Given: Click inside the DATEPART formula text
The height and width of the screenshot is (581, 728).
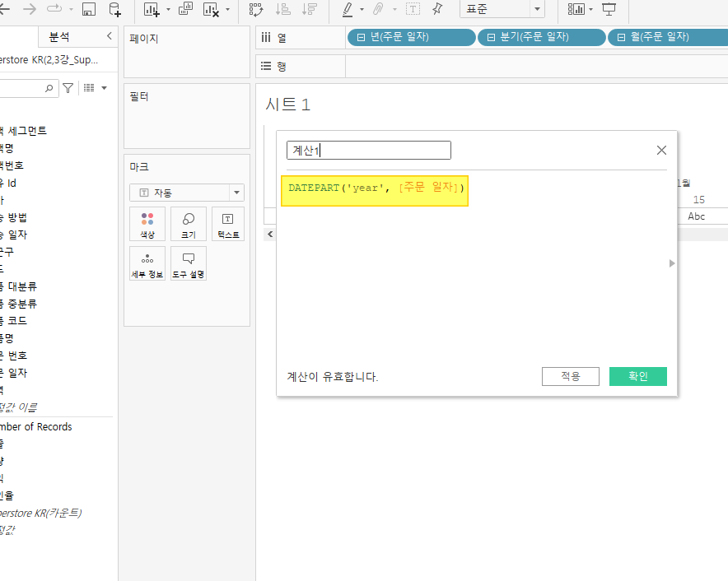Looking at the screenshot, I should click(x=376, y=188).
